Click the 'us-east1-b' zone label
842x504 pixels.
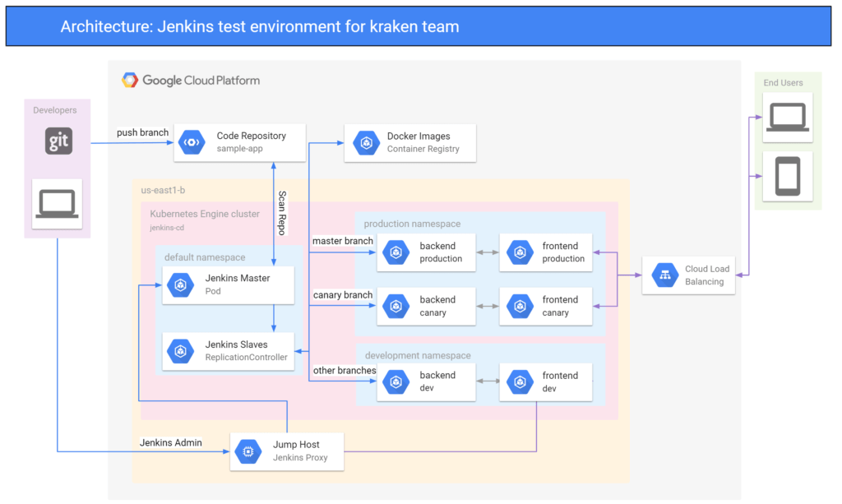coord(163,190)
